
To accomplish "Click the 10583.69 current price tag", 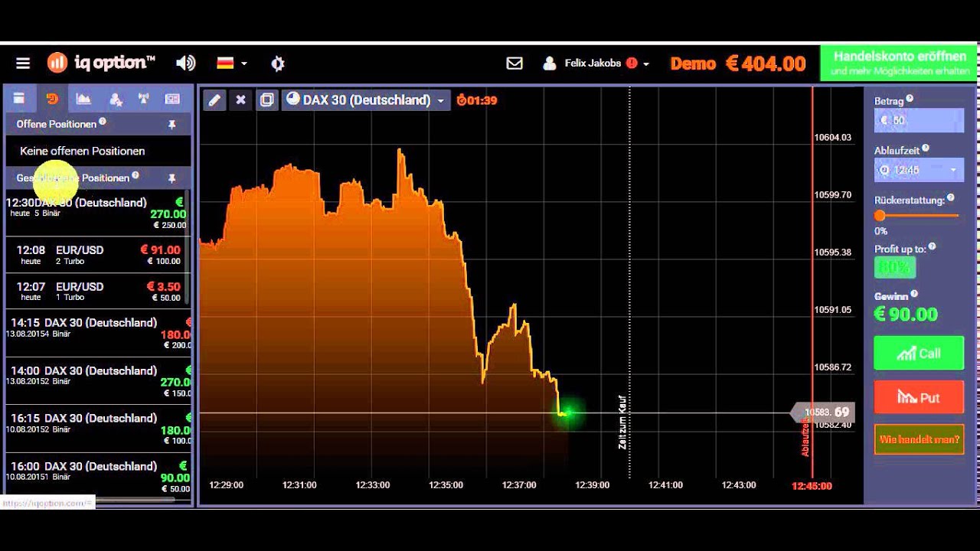I will [822, 412].
